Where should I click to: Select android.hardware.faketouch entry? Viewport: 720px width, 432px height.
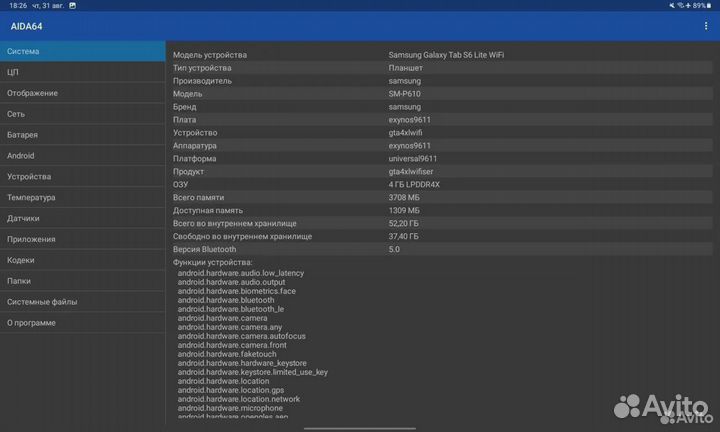click(x=227, y=354)
